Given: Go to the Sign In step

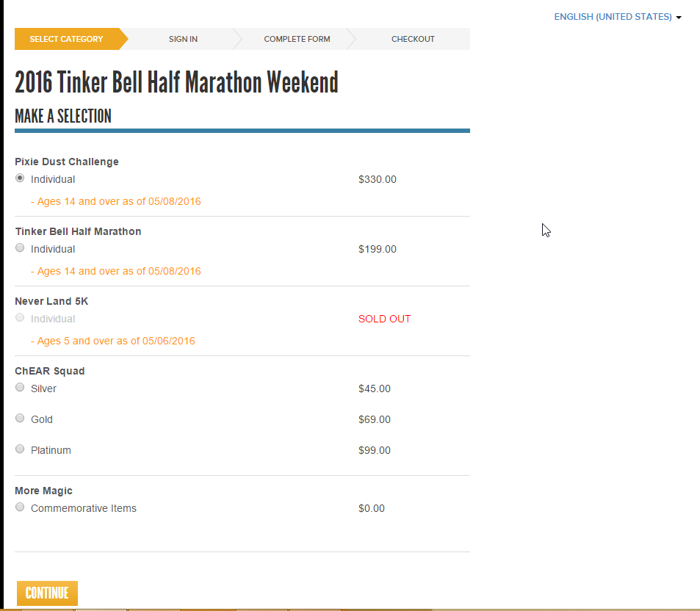Looking at the screenshot, I should [x=183, y=39].
